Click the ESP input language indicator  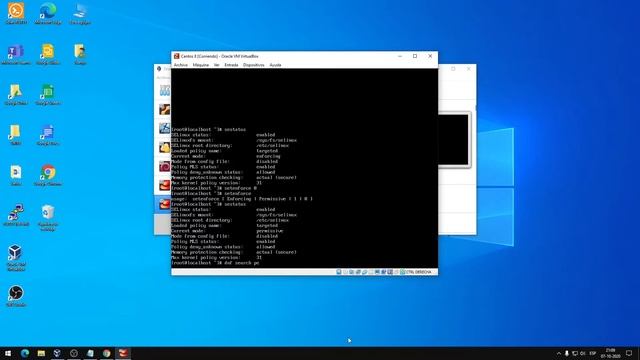click(x=593, y=353)
